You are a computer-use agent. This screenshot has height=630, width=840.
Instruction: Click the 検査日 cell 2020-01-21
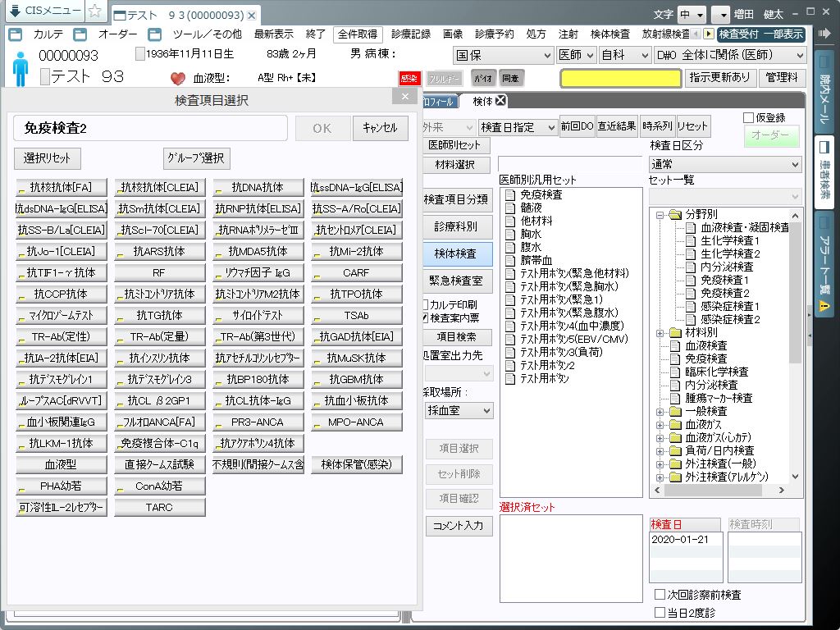(x=686, y=540)
